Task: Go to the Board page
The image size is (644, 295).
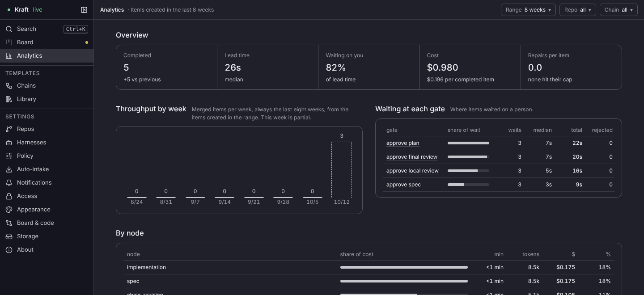Action: 47,42
